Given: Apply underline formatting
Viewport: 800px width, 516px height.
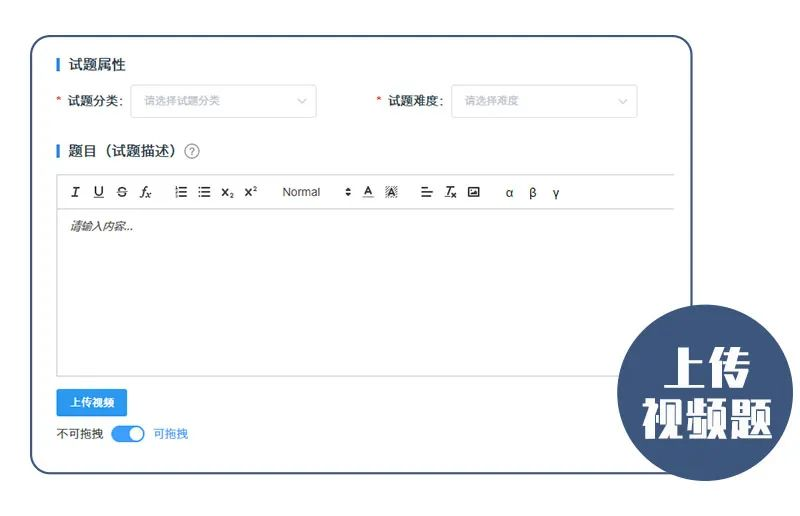Looking at the screenshot, I should tap(98, 192).
